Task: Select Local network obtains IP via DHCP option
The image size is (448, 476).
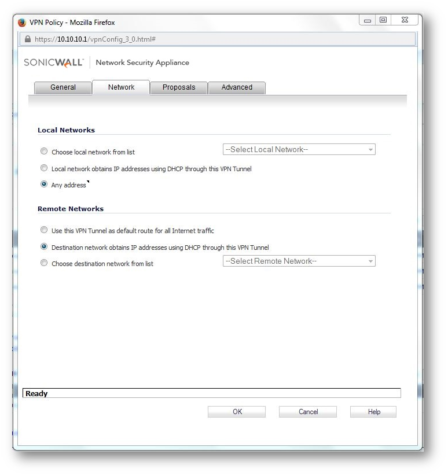Action: pos(44,168)
